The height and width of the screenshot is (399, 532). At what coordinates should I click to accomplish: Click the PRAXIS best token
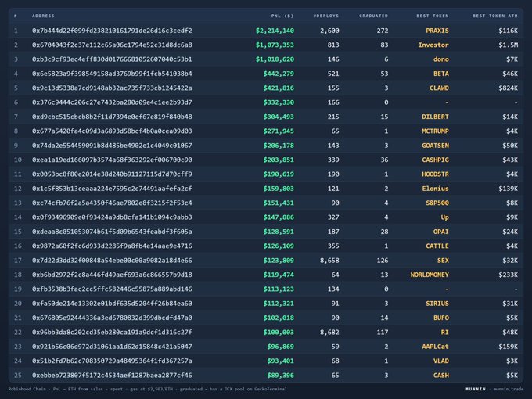click(x=437, y=31)
